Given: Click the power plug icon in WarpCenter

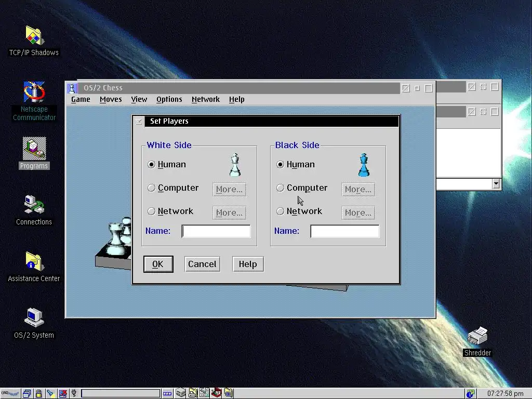Looking at the screenshot, I should [x=74, y=394].
